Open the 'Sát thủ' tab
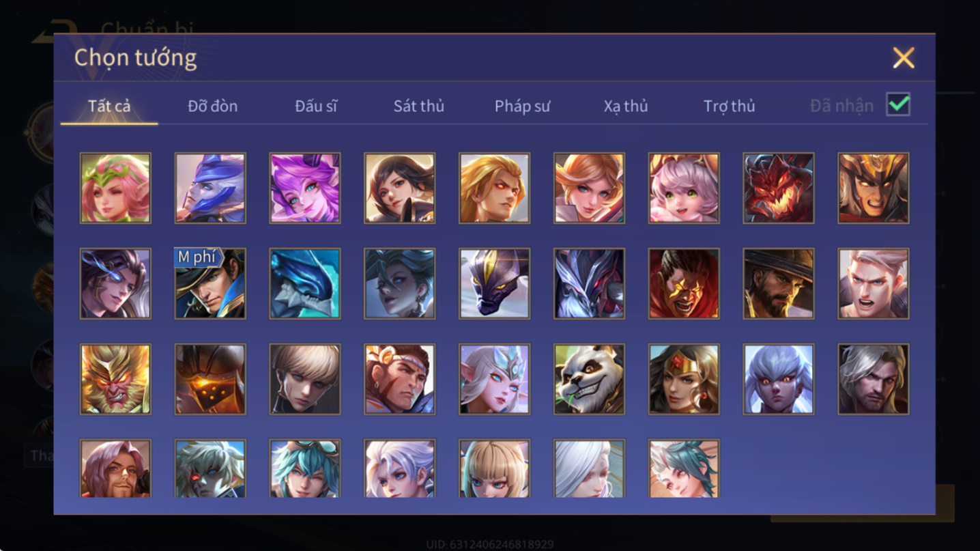 pyautogui.click(x=419, y=106)
